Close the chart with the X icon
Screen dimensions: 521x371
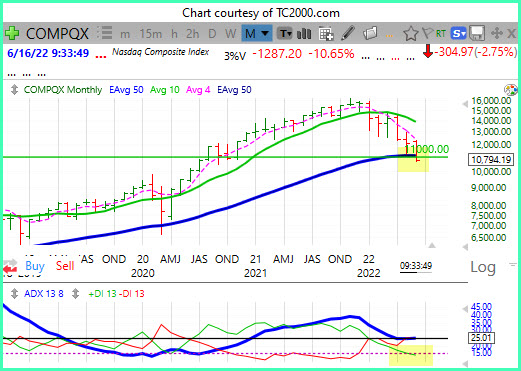[x=511, y=33]
